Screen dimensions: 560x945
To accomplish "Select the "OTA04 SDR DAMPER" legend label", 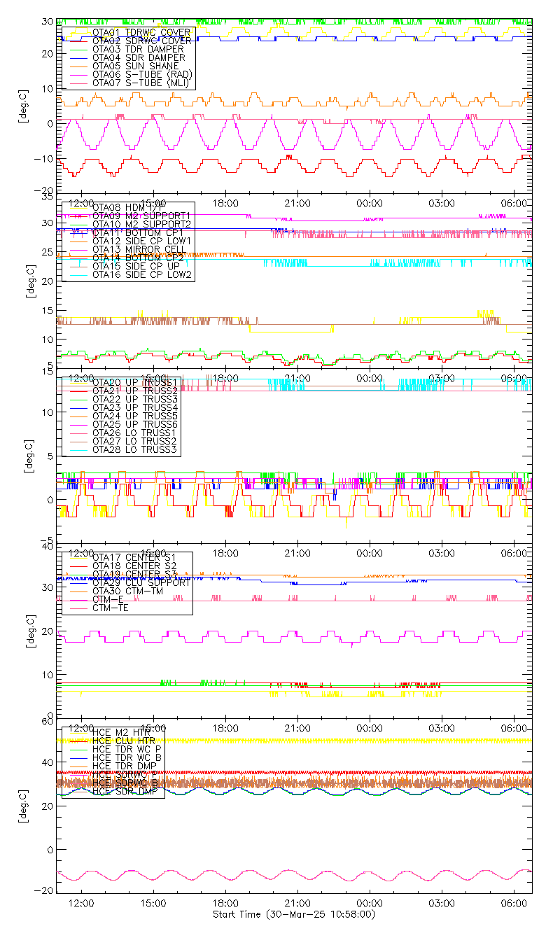I will [139, 57].
